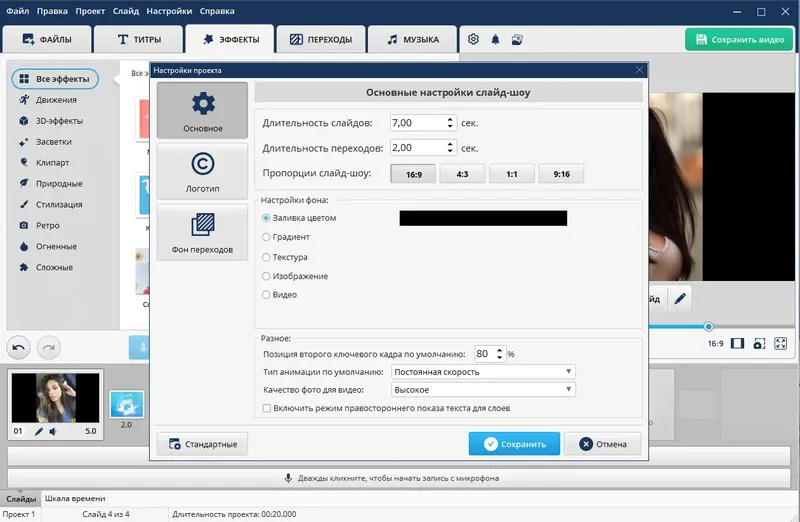Click the picture gallery icon in top toolbar
Screen dimensions: 800x522
pyautogui.click(x=517, y=39)
